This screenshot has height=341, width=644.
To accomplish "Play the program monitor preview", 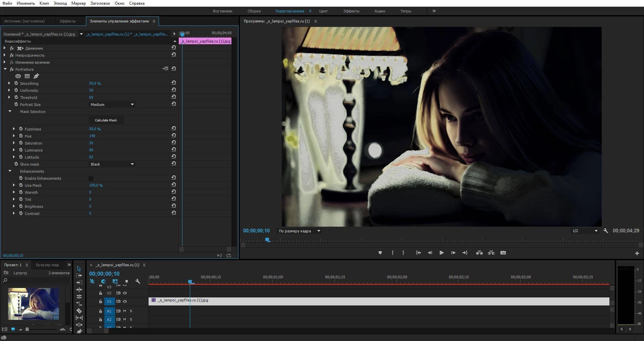I will coord(441,253).
